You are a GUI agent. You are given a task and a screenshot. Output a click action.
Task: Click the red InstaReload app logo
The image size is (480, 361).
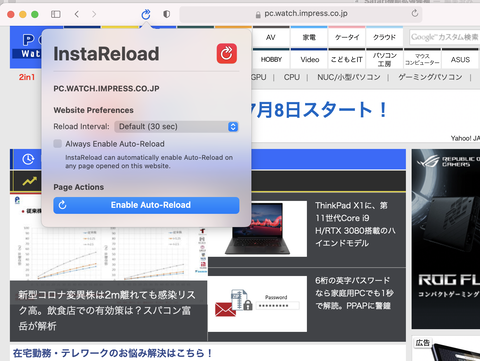pyautogui.click(x=227, y=53)
